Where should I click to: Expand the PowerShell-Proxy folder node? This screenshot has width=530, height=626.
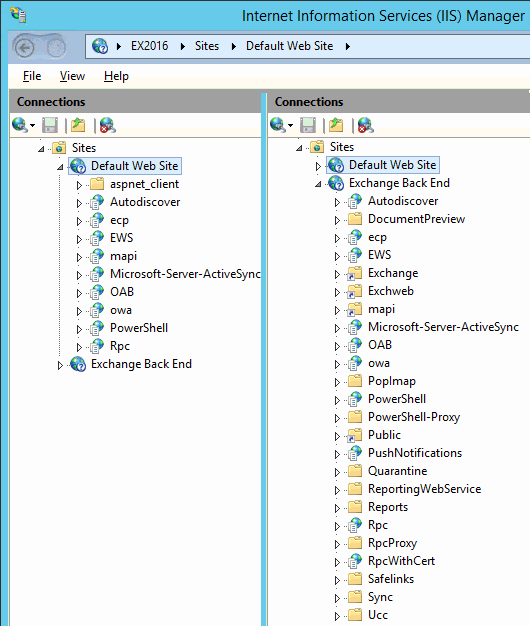337,418
